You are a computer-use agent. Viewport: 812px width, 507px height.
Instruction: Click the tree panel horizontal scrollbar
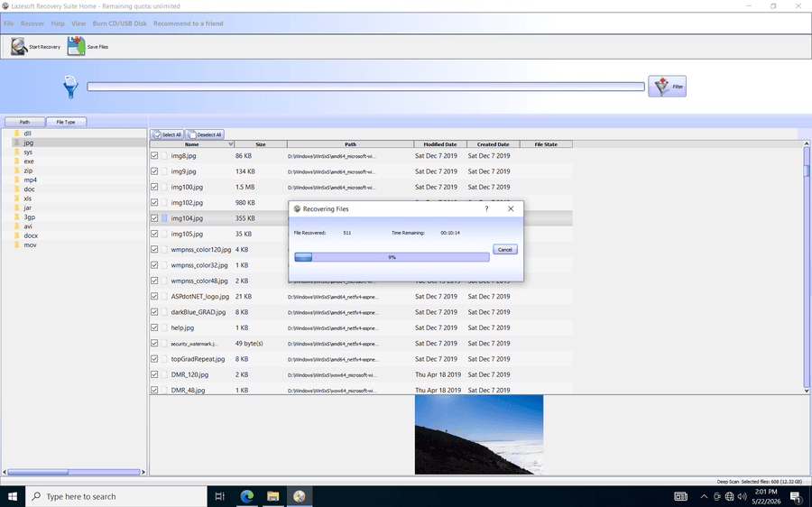(74, 472)
